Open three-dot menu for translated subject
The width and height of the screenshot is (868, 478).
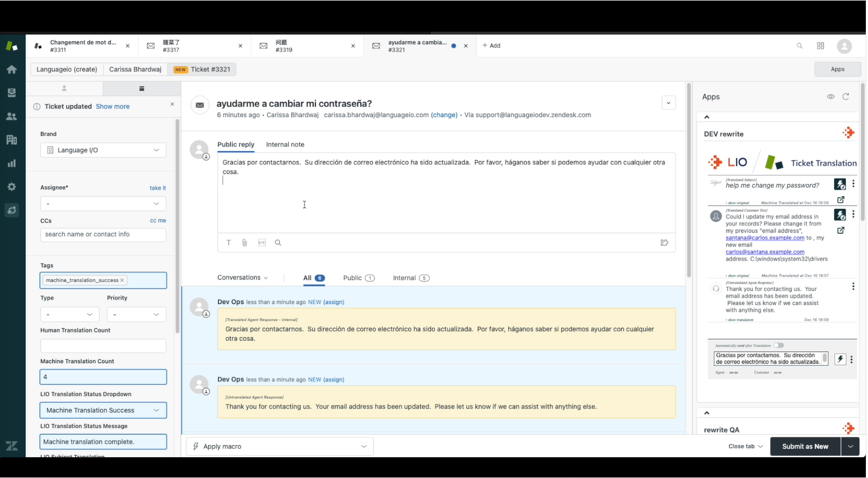pyautogui.click(x=853, y=184)
